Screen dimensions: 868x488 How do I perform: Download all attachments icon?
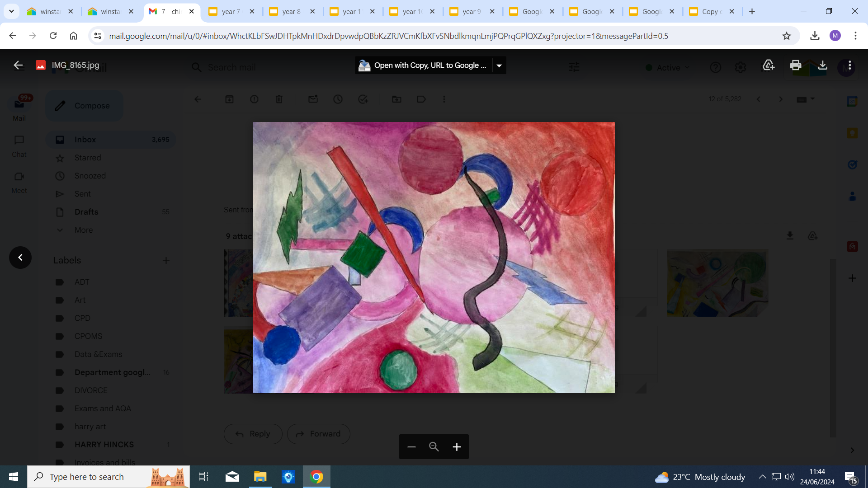tap(790, 236)
